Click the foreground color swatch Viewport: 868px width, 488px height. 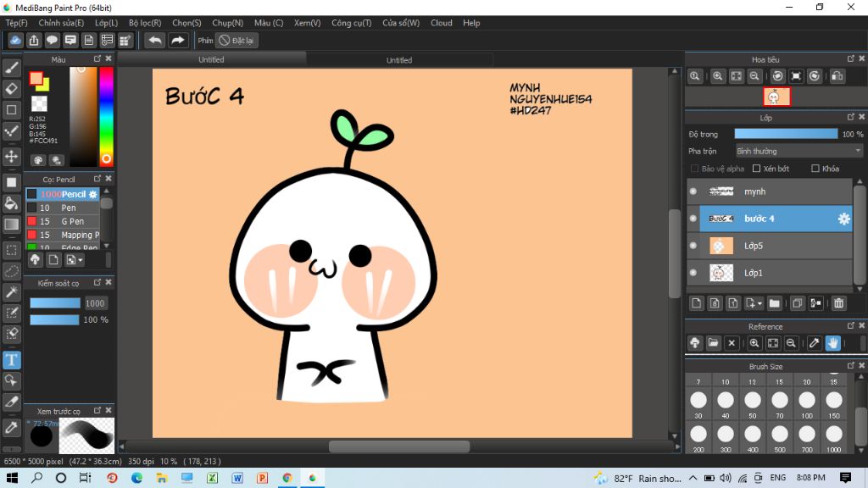click(x=36, y=79)
